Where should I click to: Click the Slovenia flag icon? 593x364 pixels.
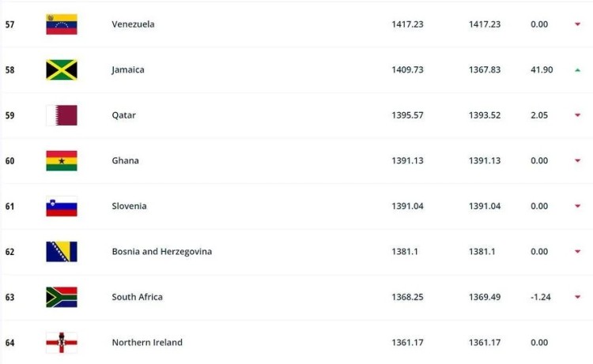[62, 206]
